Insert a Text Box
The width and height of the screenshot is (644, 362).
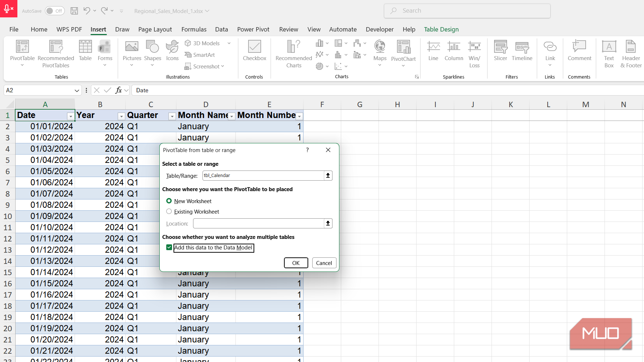click(609, 54)
